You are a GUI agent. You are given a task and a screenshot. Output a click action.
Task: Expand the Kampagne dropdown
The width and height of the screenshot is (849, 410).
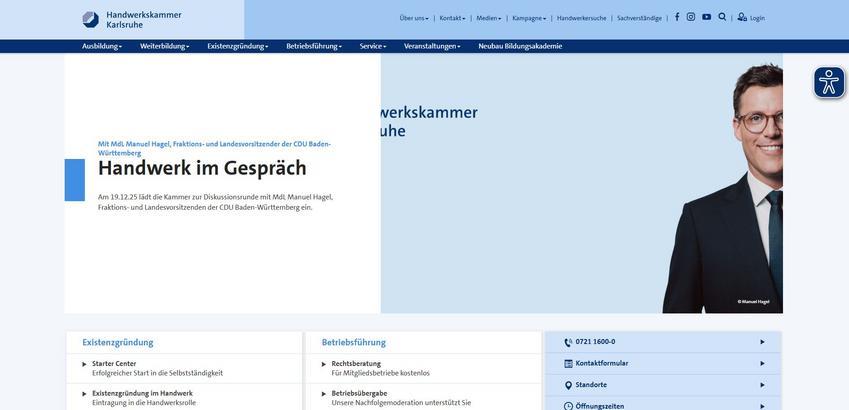(529, 18)
